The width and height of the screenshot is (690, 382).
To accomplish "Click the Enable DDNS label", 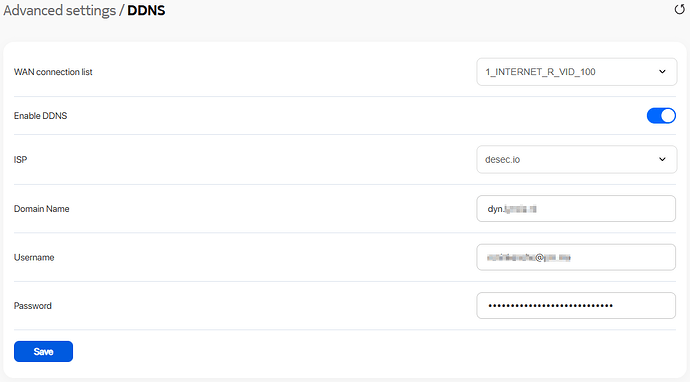I will pyautogui.click(x=40, y=116).
